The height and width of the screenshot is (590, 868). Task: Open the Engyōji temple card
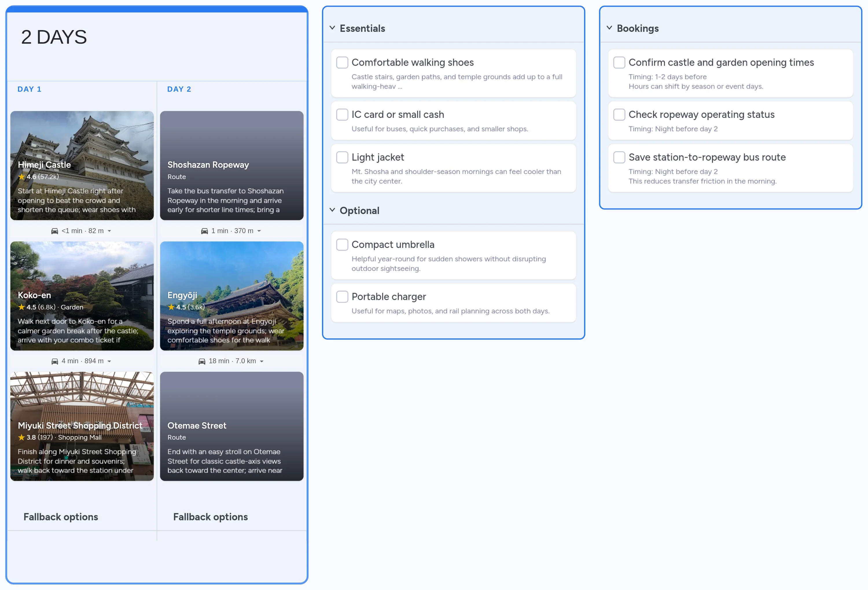click(x=231, y=296)
